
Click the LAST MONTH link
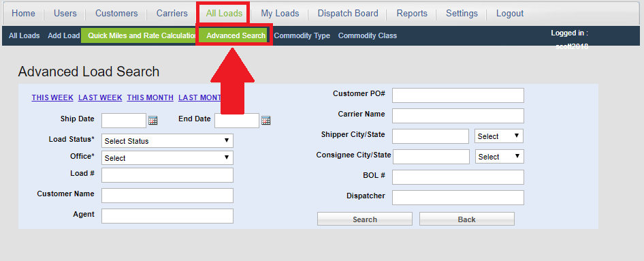(x=199, y=97)
